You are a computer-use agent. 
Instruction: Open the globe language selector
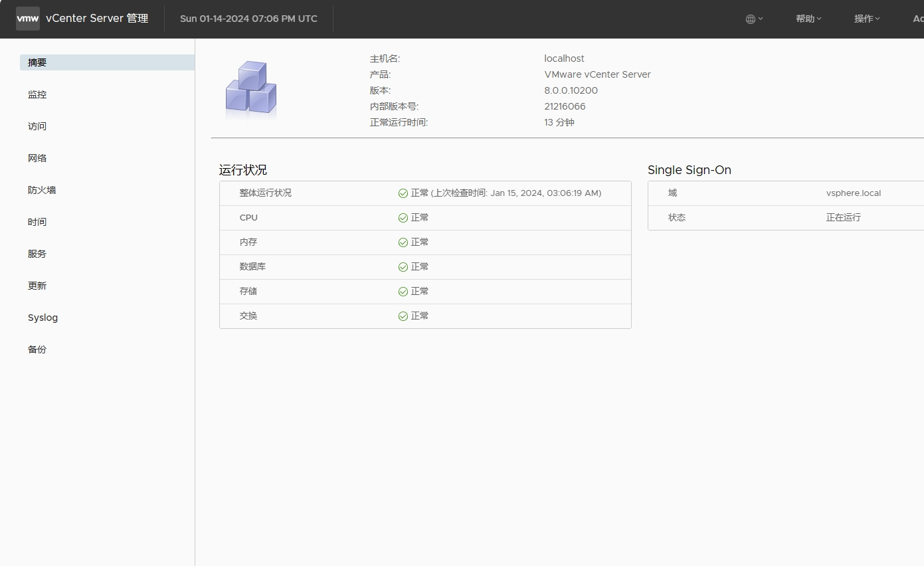[754, 19]
